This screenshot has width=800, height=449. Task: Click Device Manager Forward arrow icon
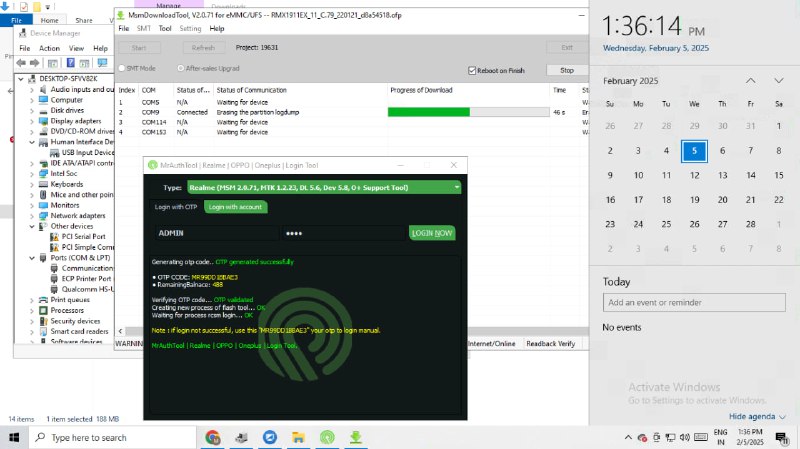(34, 63)
